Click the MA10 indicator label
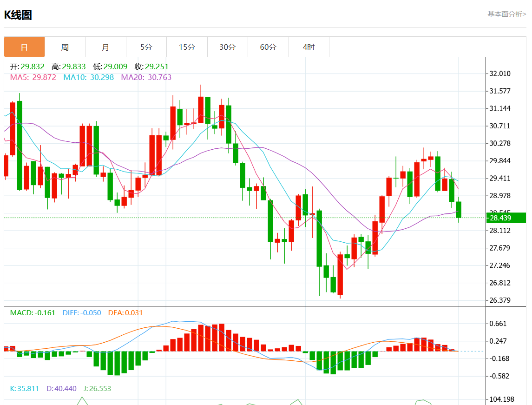532x405 pixels. click(88, 77)
